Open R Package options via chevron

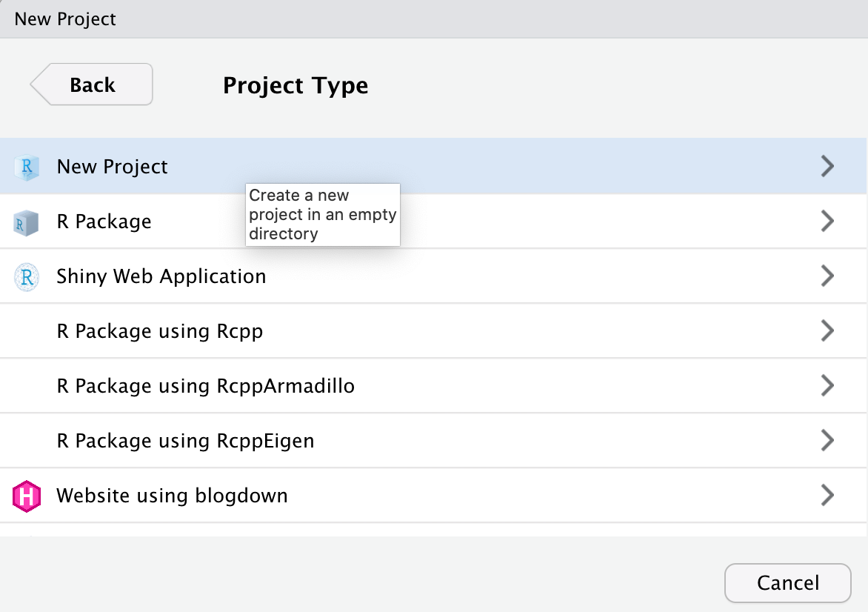[827, 222]
